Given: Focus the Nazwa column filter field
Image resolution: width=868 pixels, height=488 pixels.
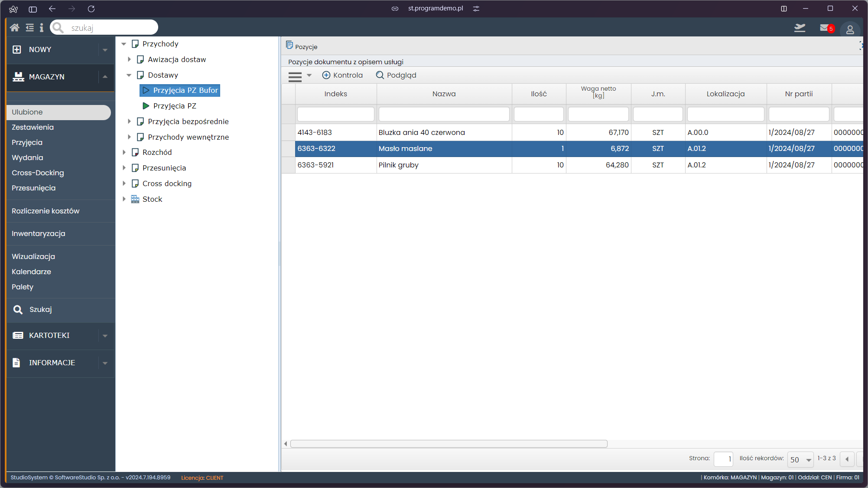Looking at the screenshot, I should point(444,114).
